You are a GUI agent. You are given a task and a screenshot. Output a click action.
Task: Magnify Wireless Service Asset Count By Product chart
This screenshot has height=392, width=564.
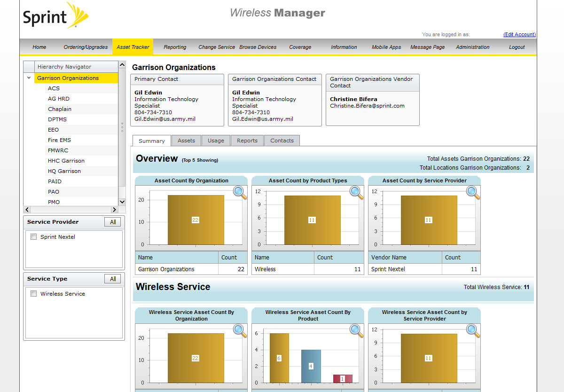[356, 330]
